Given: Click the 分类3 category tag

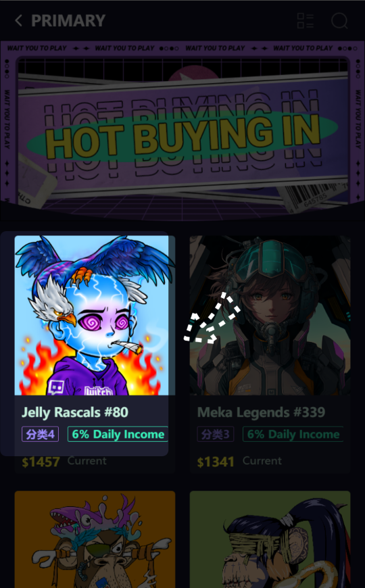Looking at the screenshot, I should [216, 435].
